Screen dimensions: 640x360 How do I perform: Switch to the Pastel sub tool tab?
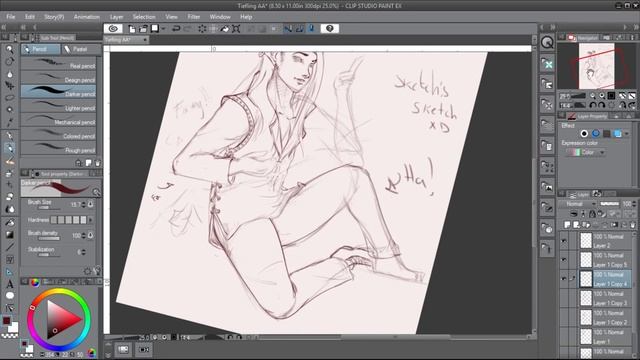pyautogui.click(x=81, y=49)
